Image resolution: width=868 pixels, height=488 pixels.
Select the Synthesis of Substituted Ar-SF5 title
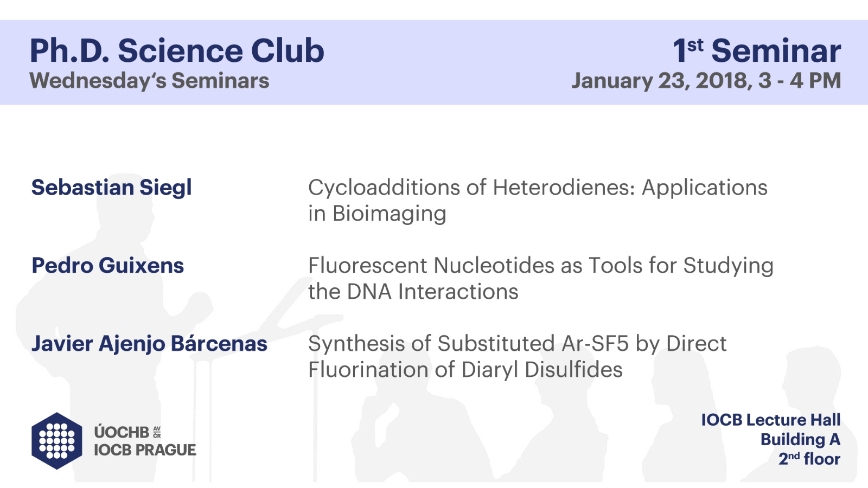[x=518, y=344]
